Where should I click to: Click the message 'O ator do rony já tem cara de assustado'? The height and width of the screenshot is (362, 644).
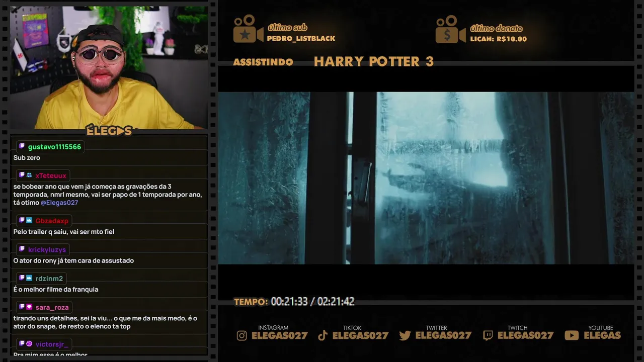[x=73, y=260]
